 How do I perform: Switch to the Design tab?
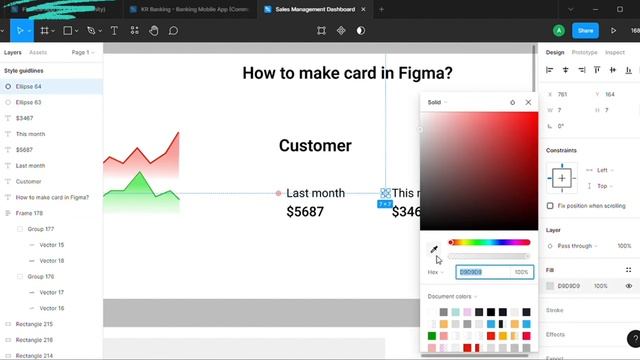555,53
